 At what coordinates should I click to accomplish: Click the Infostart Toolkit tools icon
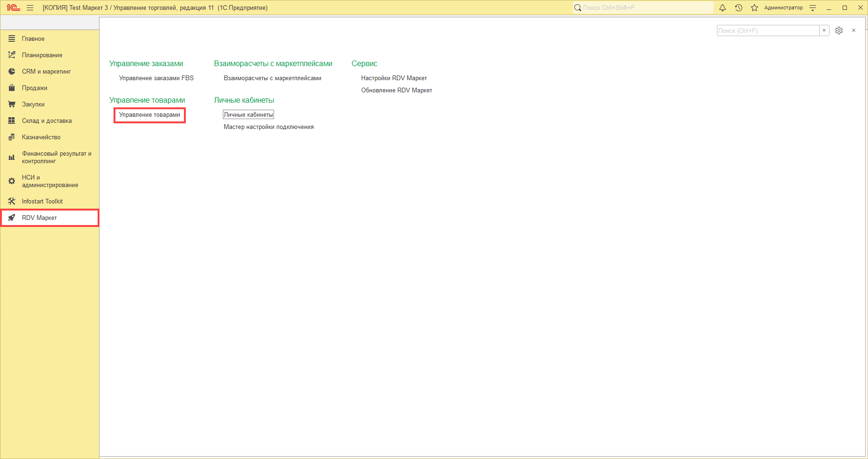tap(12, 201)
